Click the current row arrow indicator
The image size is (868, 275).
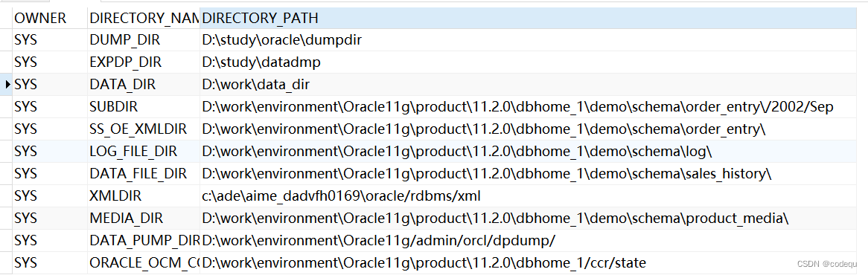click(7, 85)
